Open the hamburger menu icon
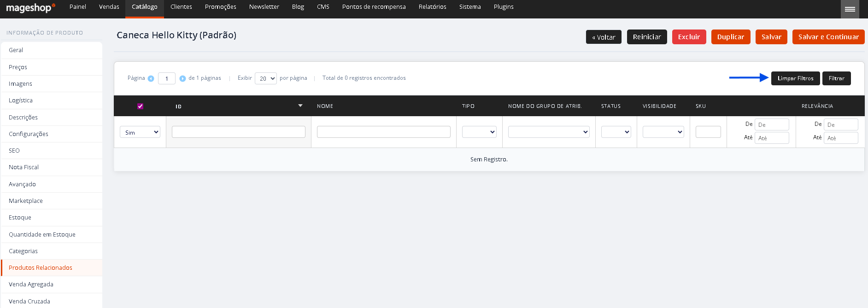The image size is (868, 308). (850, 9)
